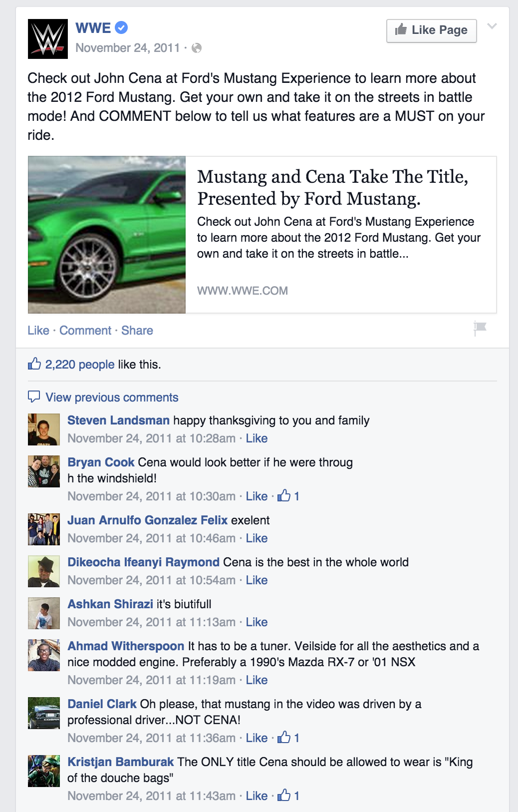Click the thumbs-up icon next to 2,220 people
518x812 pixels.
[x=34, y=364]
